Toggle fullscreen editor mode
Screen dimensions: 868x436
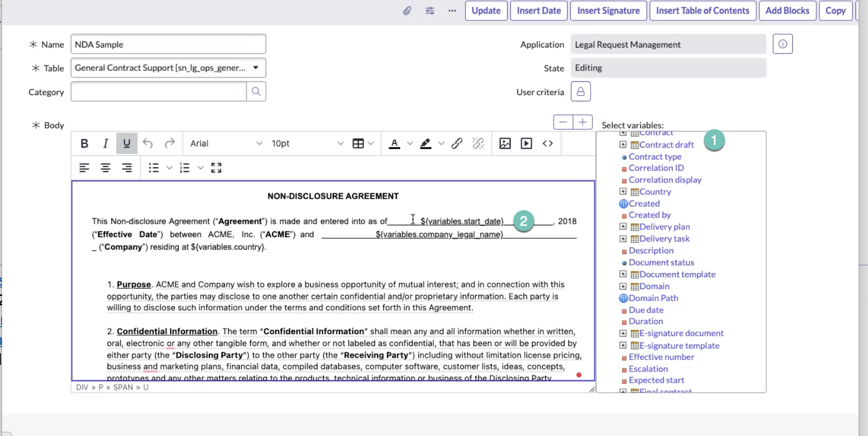tap(216, 168)
